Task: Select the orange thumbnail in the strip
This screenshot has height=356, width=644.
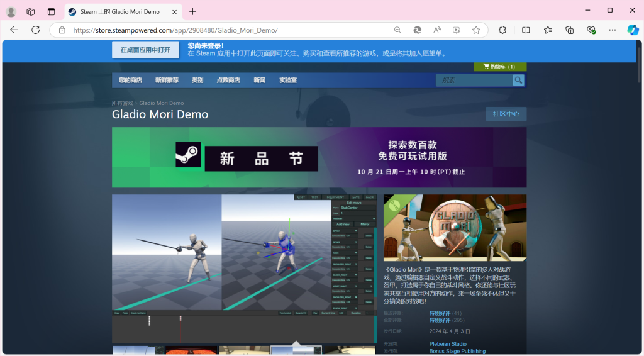Action: 191,350
